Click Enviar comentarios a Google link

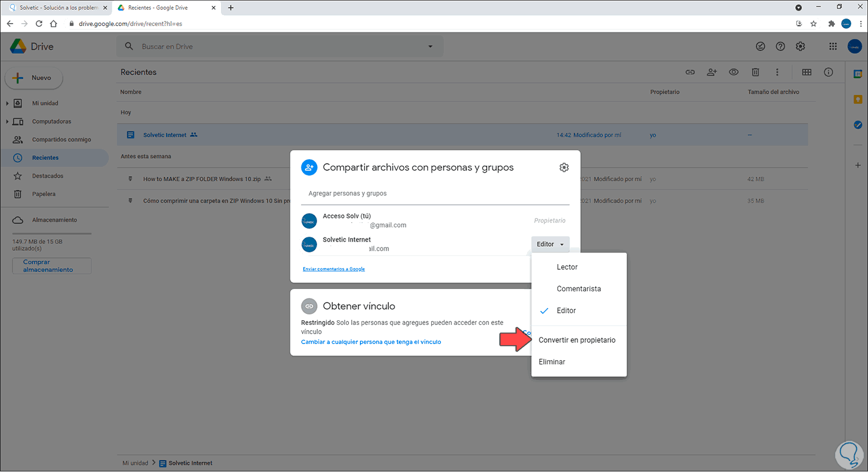(334, 269)
